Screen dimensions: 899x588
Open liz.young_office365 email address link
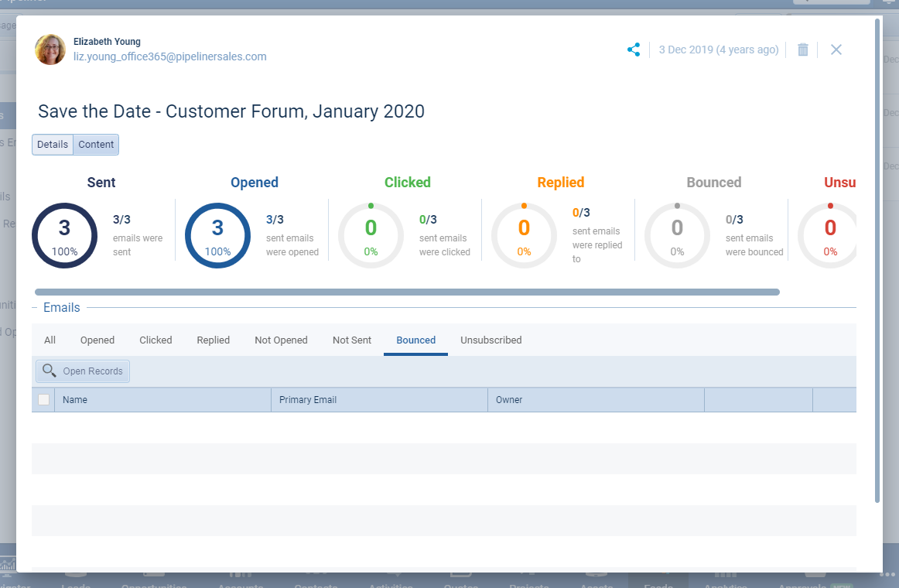(x=169, y=56)
